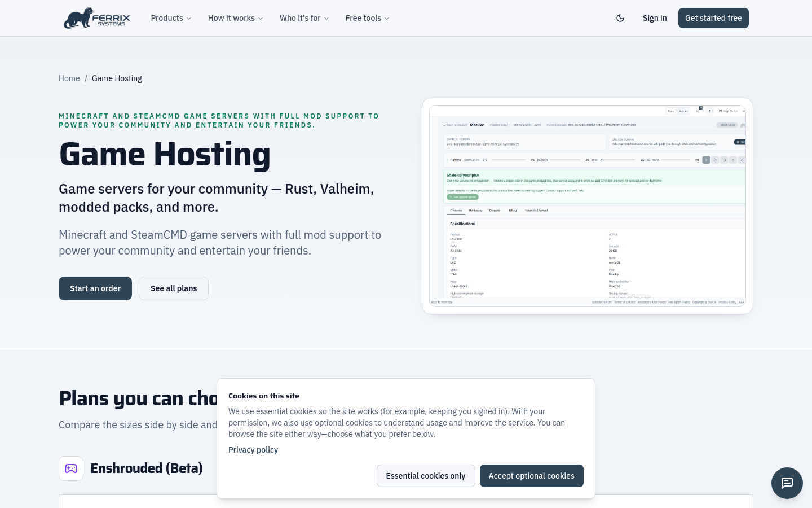This screenshot has height=508, width=812.
Task: Click Game Hosting breadcrumb item
Action: 117,78
